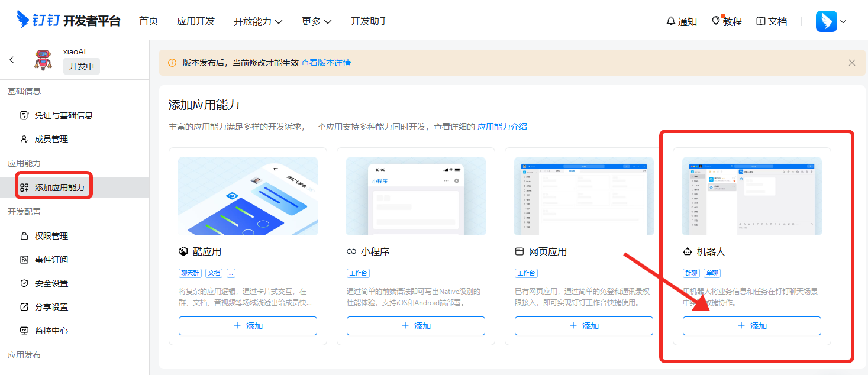Click the 群聊 tag on robot card
Image resolution: width=868 pixels, height=375 pixels.
click(690, 273)
